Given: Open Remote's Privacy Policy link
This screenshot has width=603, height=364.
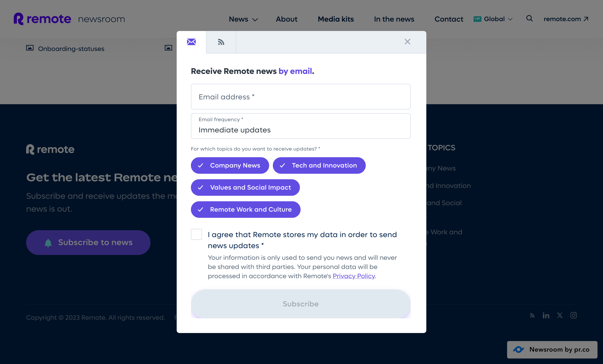Looking at the screenshot, I should [354, 276].
